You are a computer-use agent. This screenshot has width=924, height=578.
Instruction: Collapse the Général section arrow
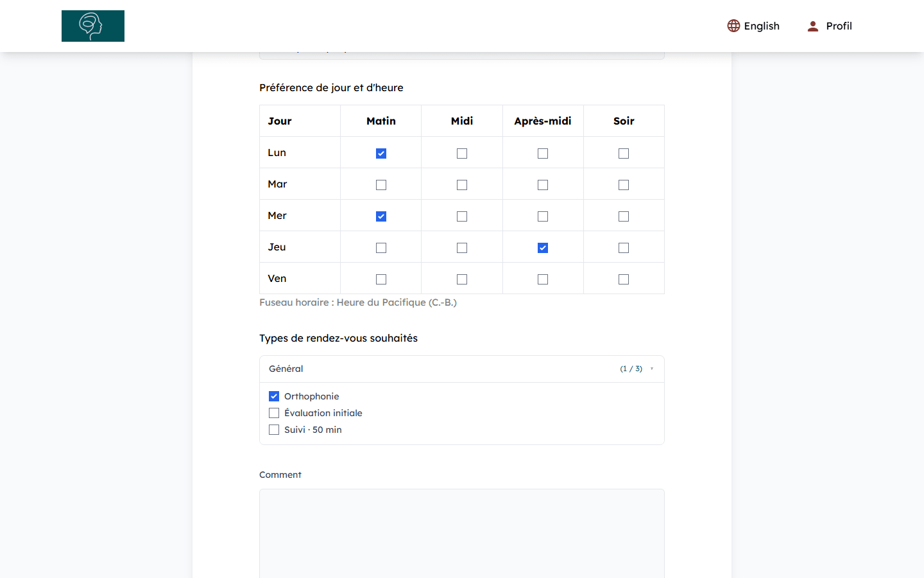pyautogui.click(x=652, y=369)
